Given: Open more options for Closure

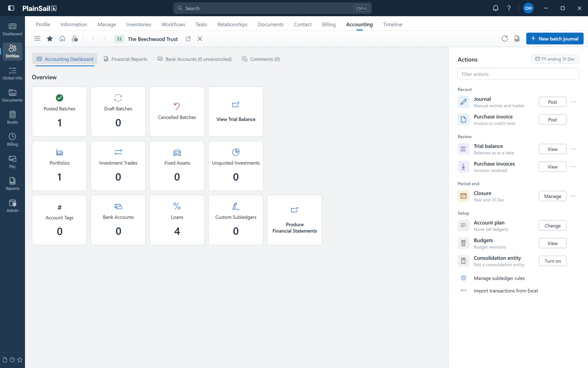Looking at the screenshot, I should (573, 196).
